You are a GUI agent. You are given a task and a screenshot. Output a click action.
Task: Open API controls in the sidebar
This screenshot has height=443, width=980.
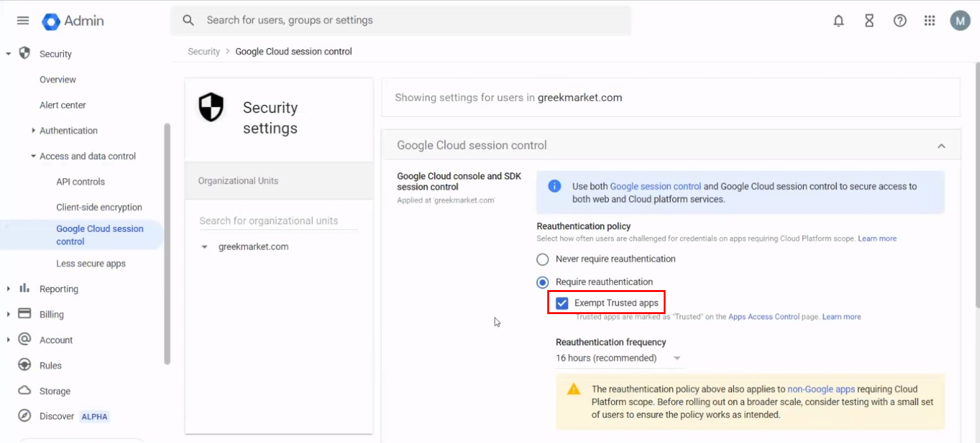pos(80,182)
